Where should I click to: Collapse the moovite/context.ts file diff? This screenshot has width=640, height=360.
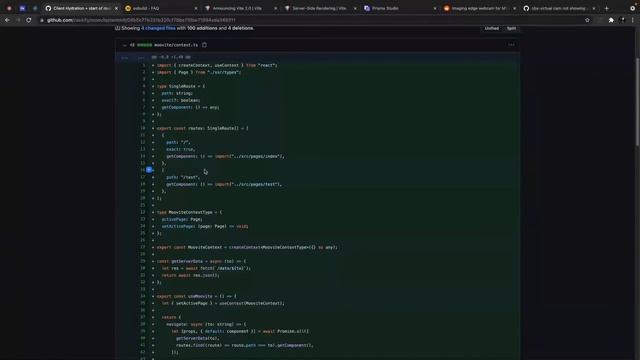124,45
